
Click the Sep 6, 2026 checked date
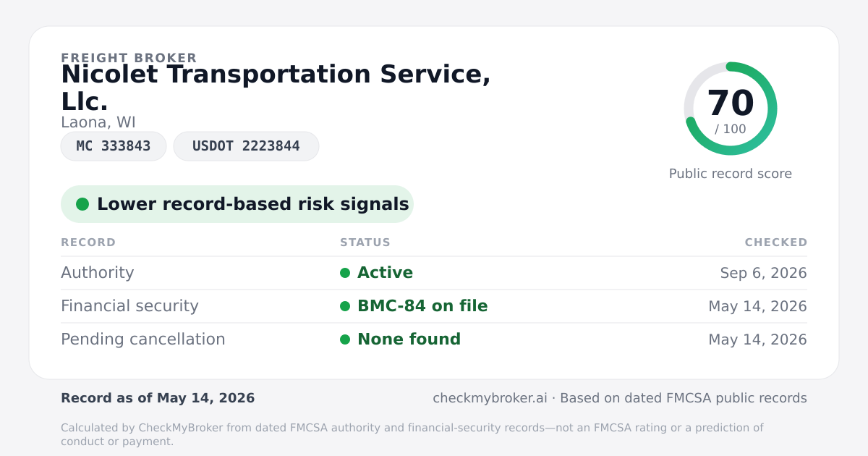pos(763,273)
